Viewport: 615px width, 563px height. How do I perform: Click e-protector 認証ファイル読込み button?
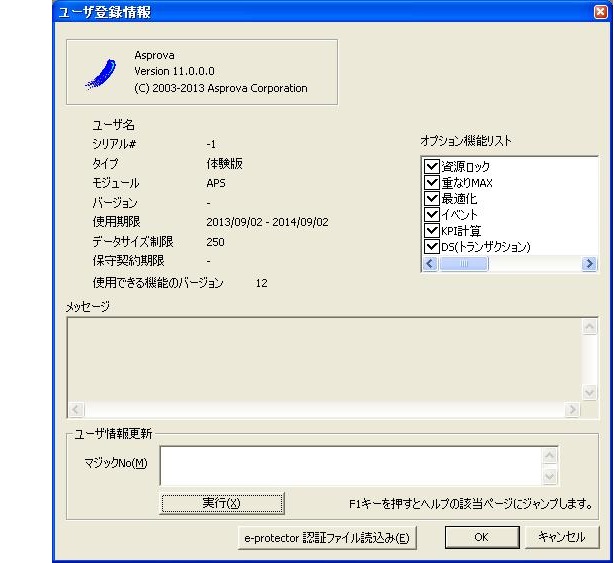327,538
